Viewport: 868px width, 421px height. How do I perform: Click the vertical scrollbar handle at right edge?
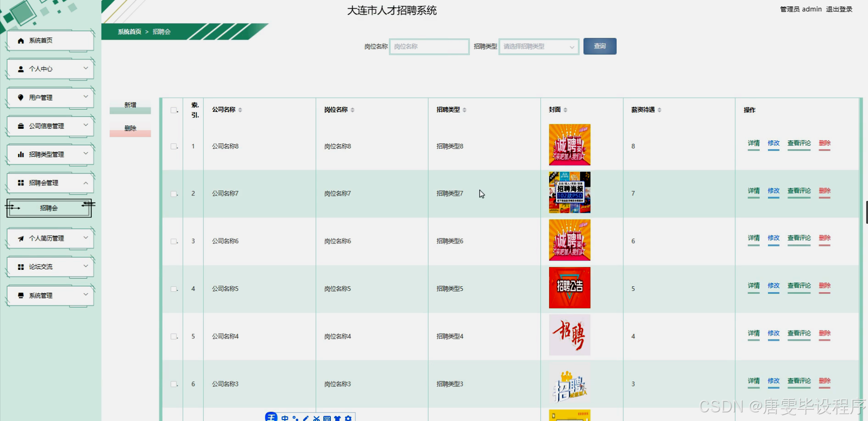(x=867, y=212)
